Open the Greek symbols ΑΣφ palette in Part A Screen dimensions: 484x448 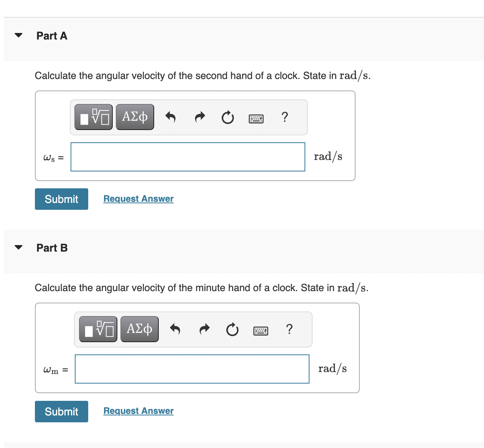click(x=135, y=117)
